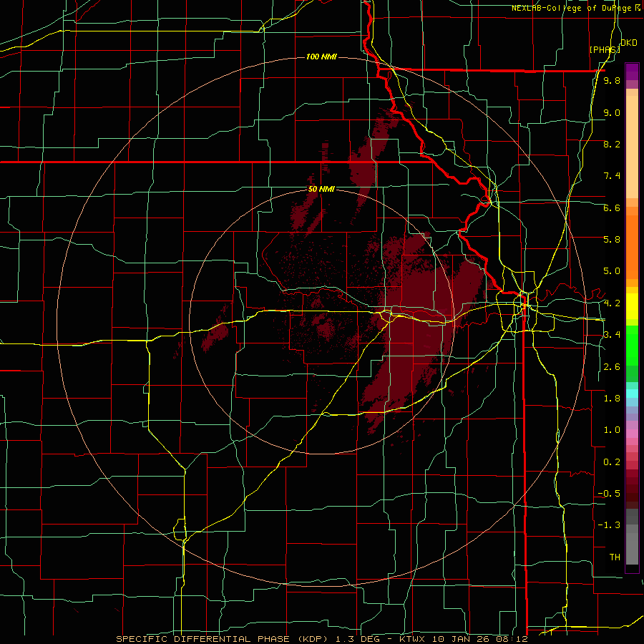Click the 1.8 value on the scale
Screen dimensions: 644x644
pyautogui.click(x=612, y=399)
